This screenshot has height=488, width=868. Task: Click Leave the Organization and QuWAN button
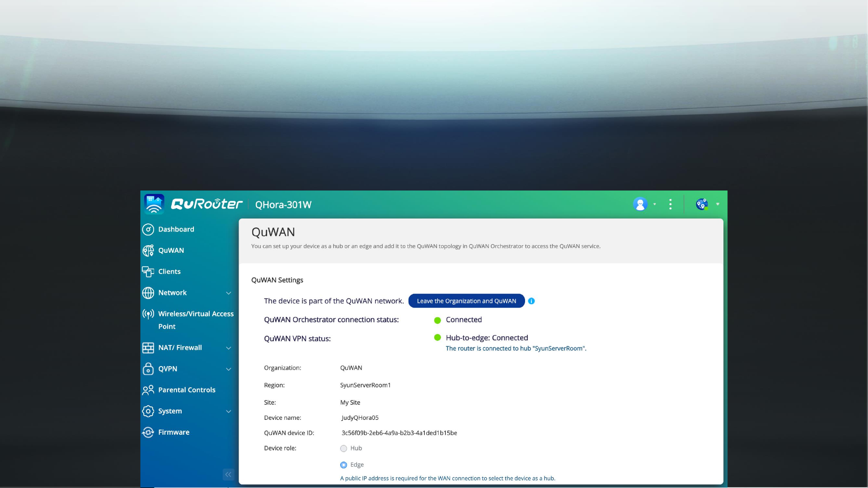(466, 301)
